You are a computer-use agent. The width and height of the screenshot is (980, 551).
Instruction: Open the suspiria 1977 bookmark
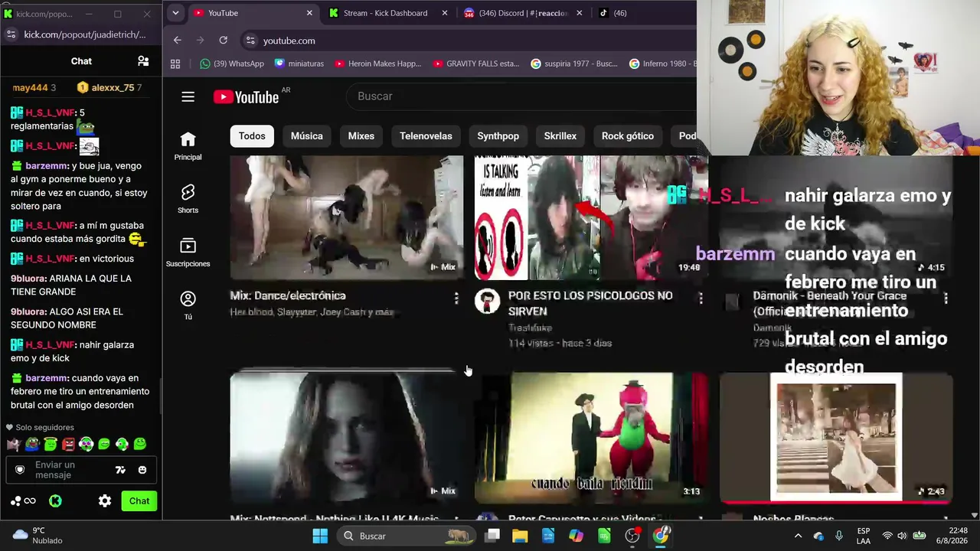pyautogui.click(x=574, y=64)
